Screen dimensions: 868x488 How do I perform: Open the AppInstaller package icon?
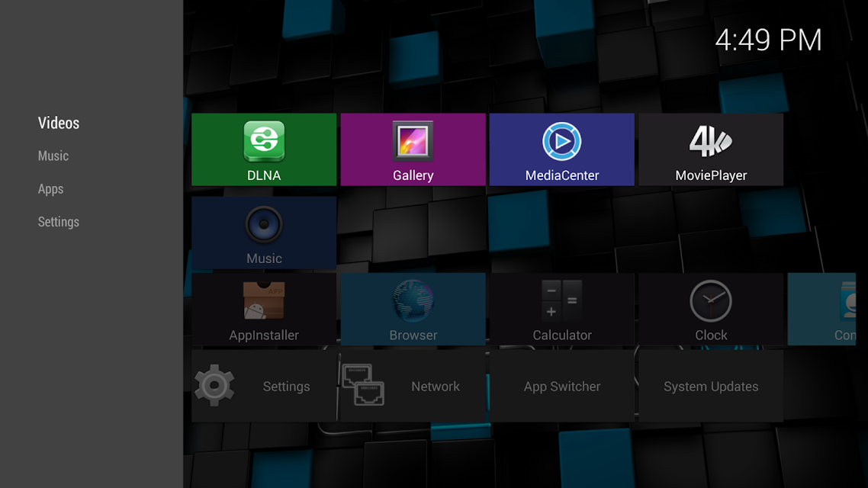click(264, 300)
